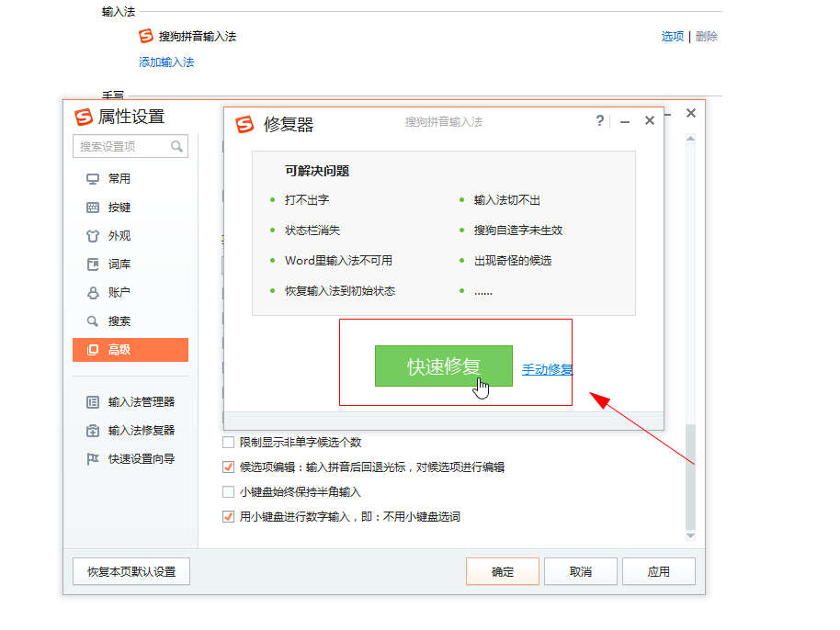
Task: Select the 出现奇怪的候选 problem text
Action: click(513, 261)
